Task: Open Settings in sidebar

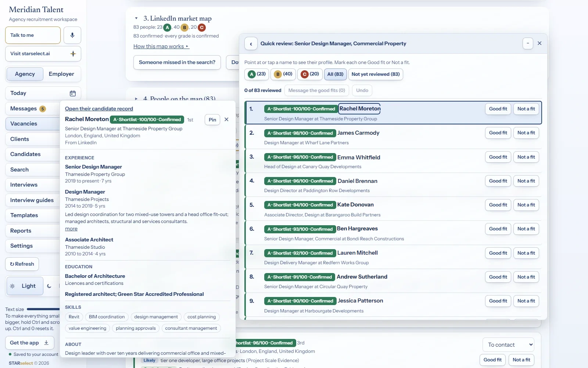Action: pos(32,246)
